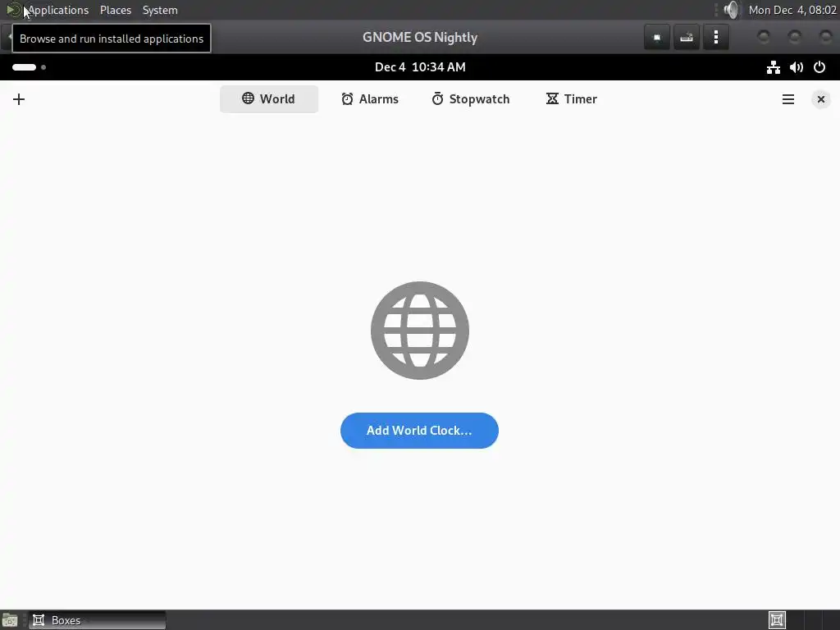
Task: Open the GNOME Activities pill indicator
Action: (29, 67)
